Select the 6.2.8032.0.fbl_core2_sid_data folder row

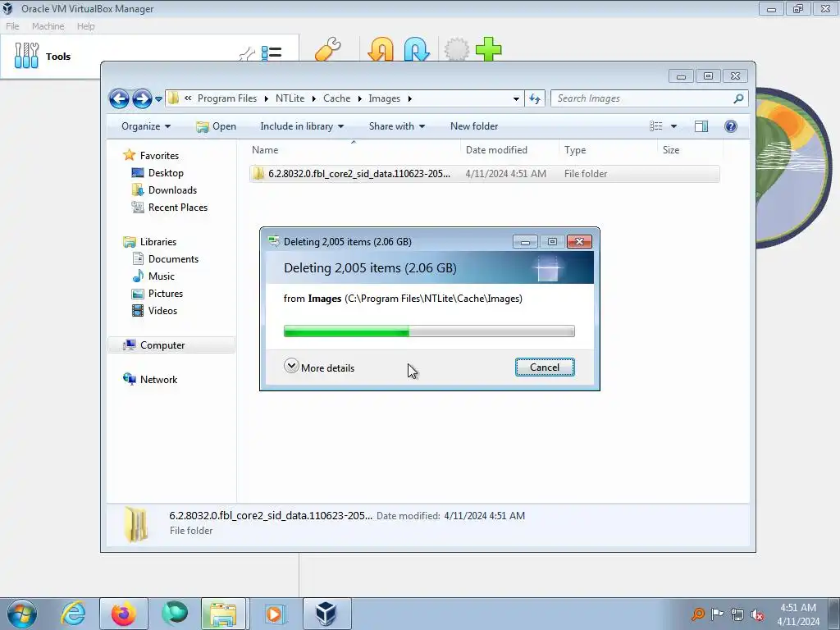pyautogui.click(x=484, y=174)
